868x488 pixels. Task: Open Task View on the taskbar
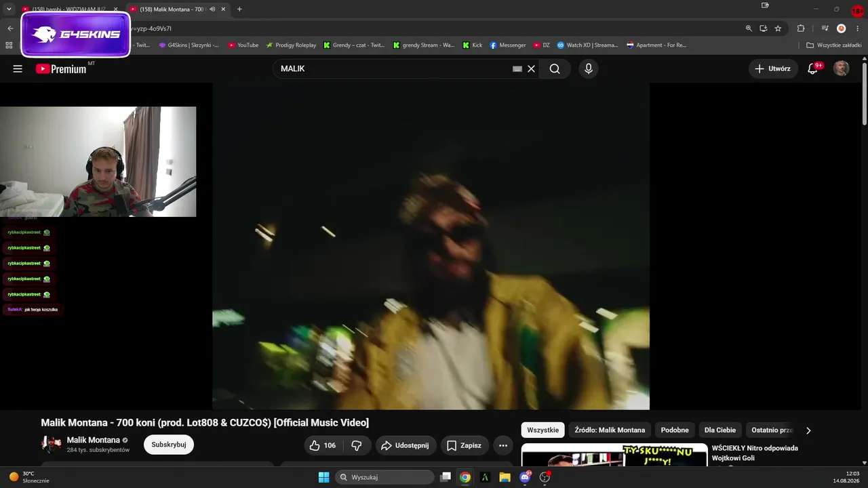(x=446, y=477)
